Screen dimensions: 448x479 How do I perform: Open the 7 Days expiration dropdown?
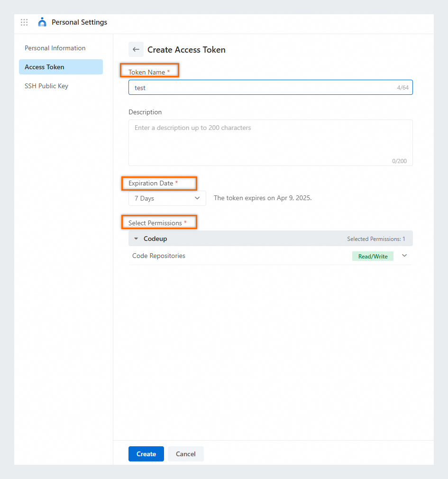167,198
